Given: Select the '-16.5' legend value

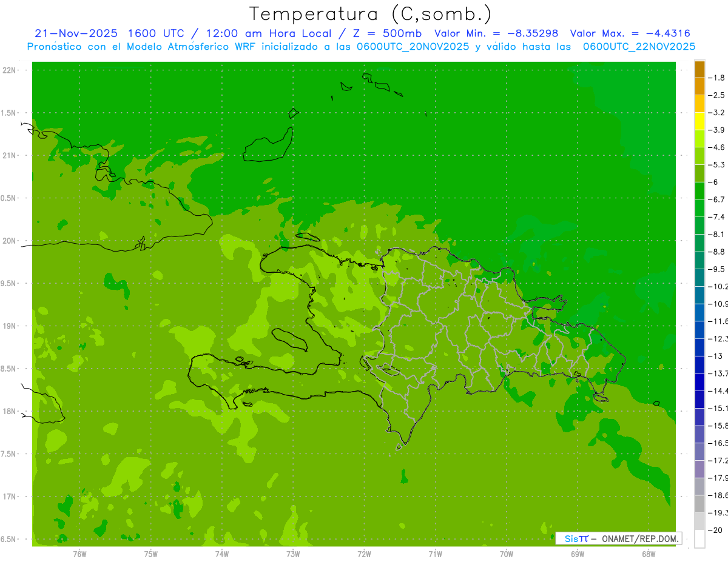Looking at the screenshot, I should coord(718,443).
